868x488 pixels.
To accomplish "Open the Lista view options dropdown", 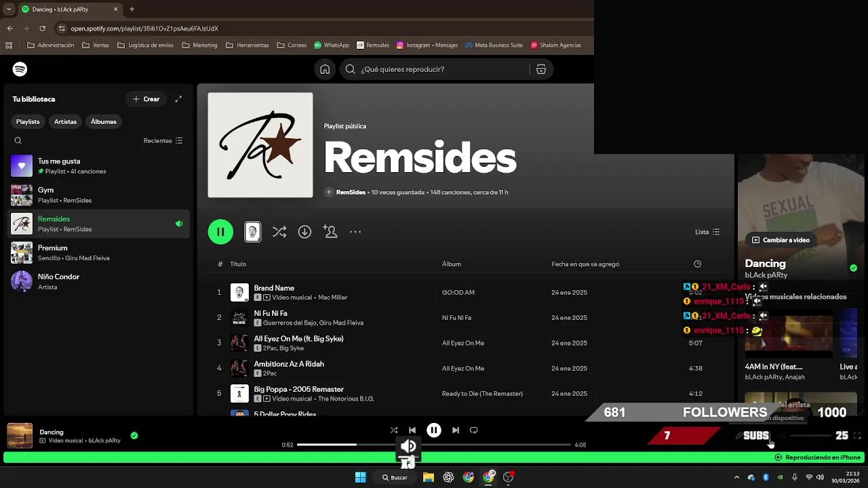I will (x=707, y=232).
